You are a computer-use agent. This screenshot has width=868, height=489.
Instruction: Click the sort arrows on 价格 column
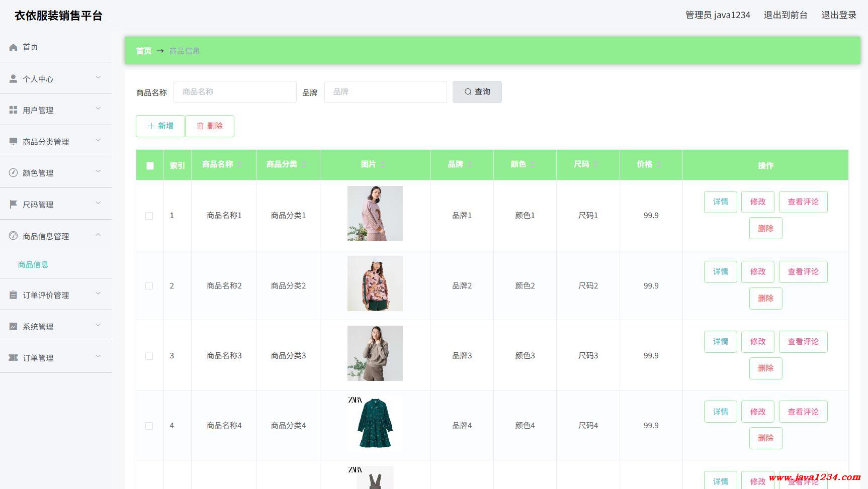659,165
